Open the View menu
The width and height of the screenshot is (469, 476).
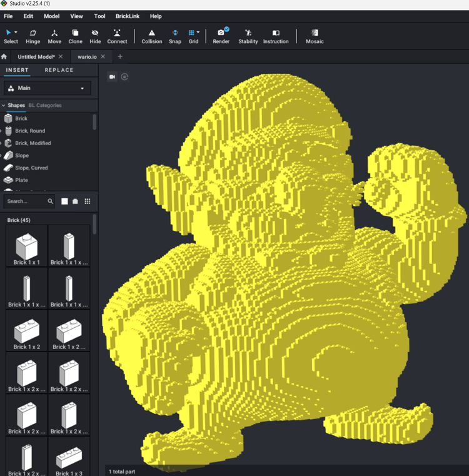click(x=76, y=16)
